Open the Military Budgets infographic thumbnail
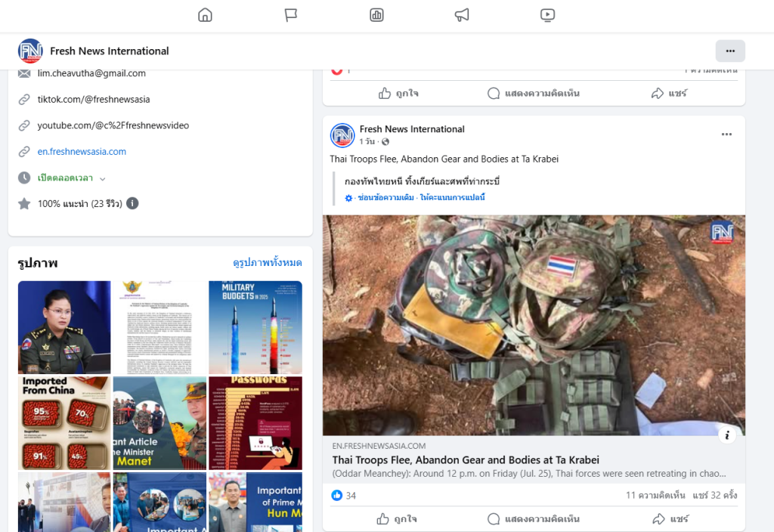774x532 pixels. [255, 327]
